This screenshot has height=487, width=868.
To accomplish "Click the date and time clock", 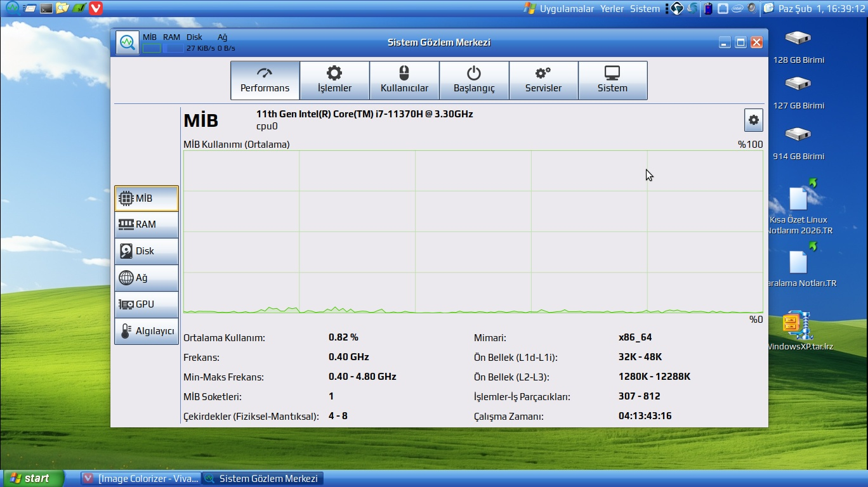I will (x=822, y=8).
